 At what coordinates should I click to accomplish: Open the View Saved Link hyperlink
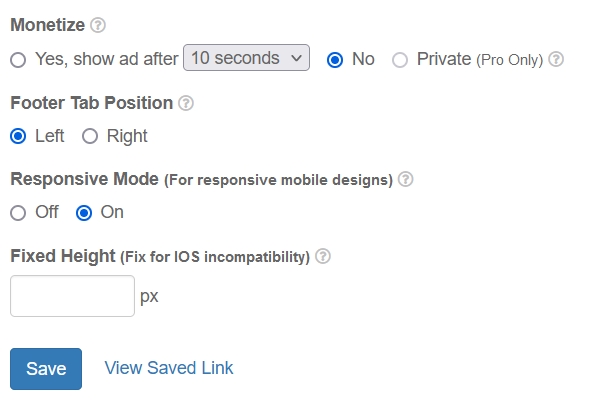(169, 368)
